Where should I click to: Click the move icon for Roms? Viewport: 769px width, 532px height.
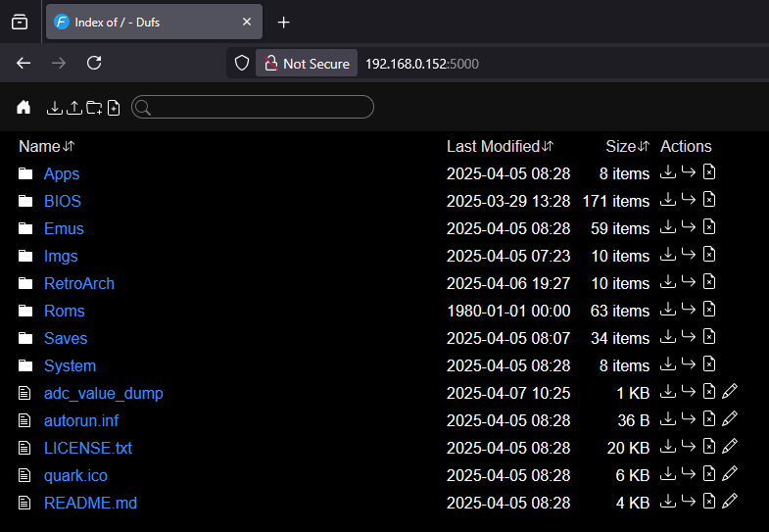(x=689, y=310)
